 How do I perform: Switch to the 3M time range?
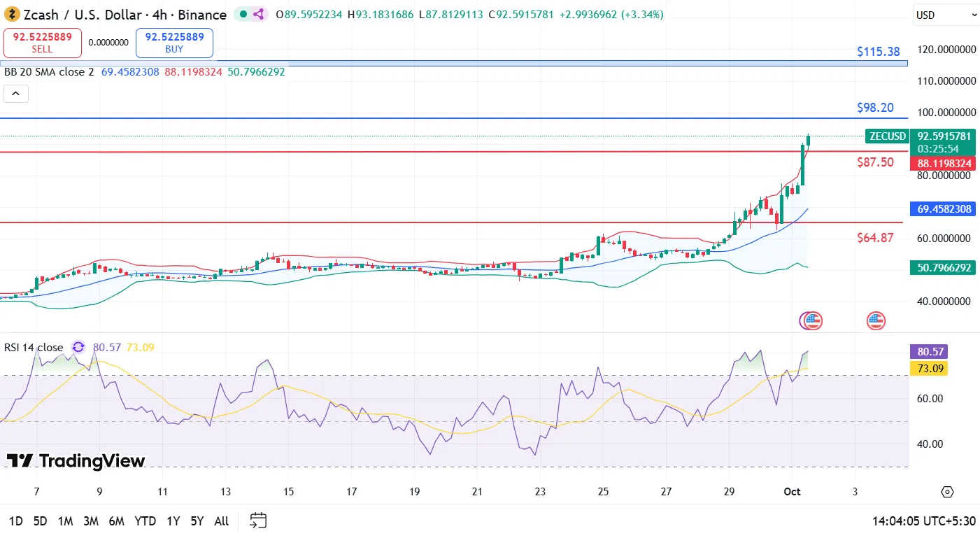(90, 521)
